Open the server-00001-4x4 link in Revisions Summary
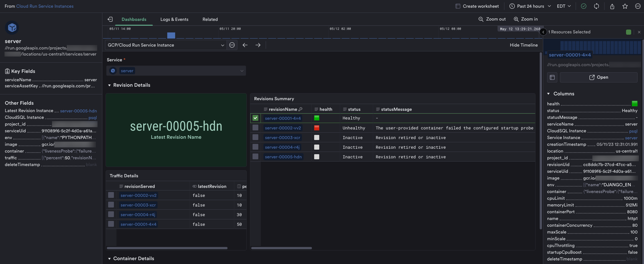The height and width of the screenshot is (264, 644). coord(283,118)
